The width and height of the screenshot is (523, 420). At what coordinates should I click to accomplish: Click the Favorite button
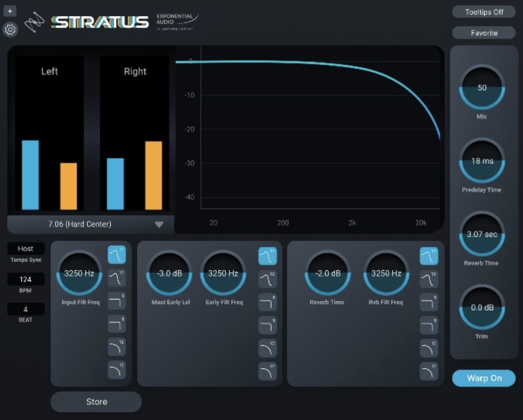pos(484,33)
